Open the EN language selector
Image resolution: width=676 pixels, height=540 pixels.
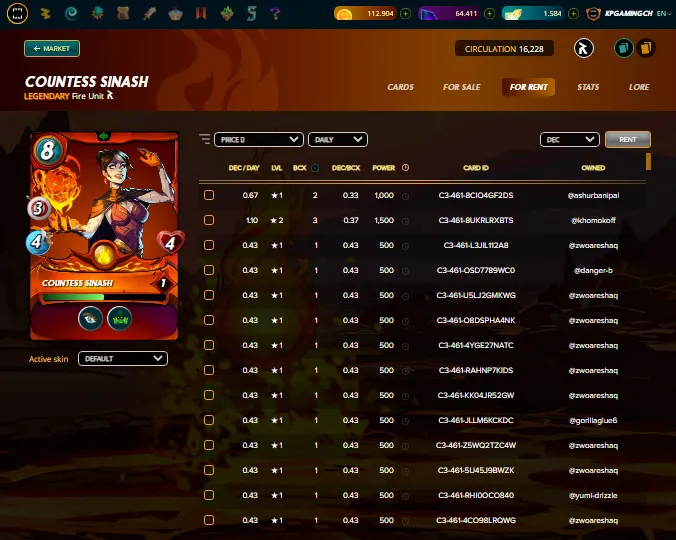[663, 14]
